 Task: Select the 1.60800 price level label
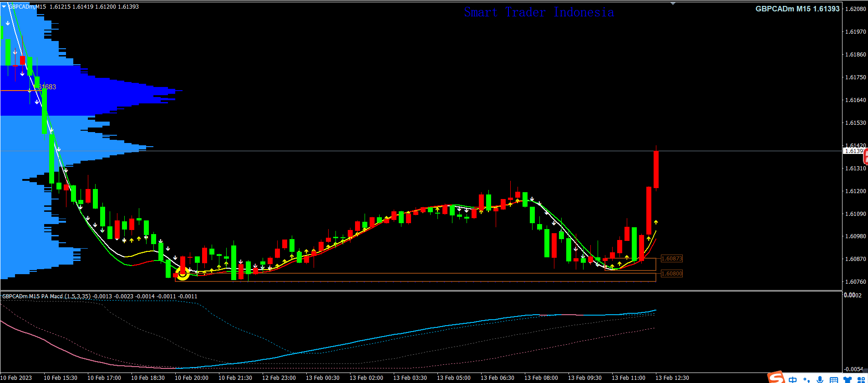tap(672, 274)
